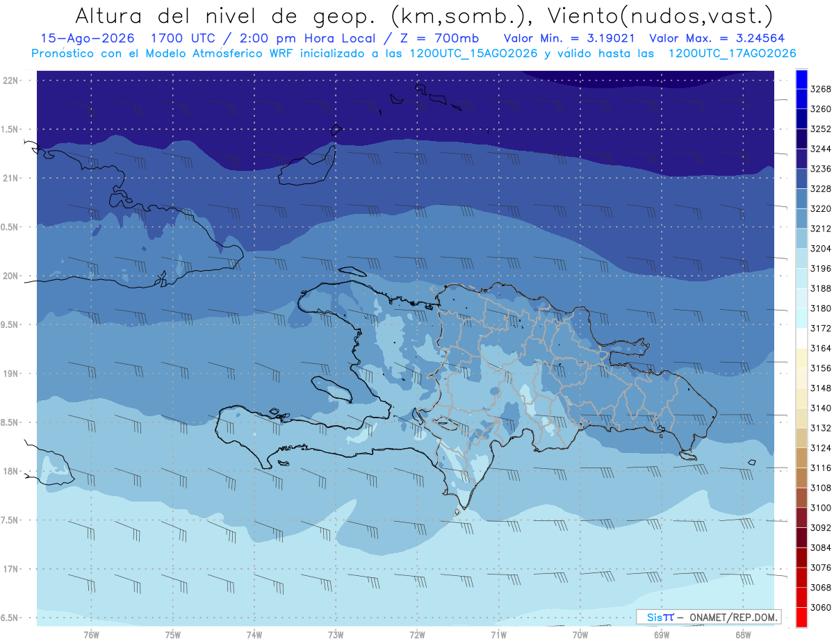Image resolution: width=834 pixels, height=644 pixels.
Task: Click the 'Valor Max. = 3.24564' text
Action: tap(717, 38)
